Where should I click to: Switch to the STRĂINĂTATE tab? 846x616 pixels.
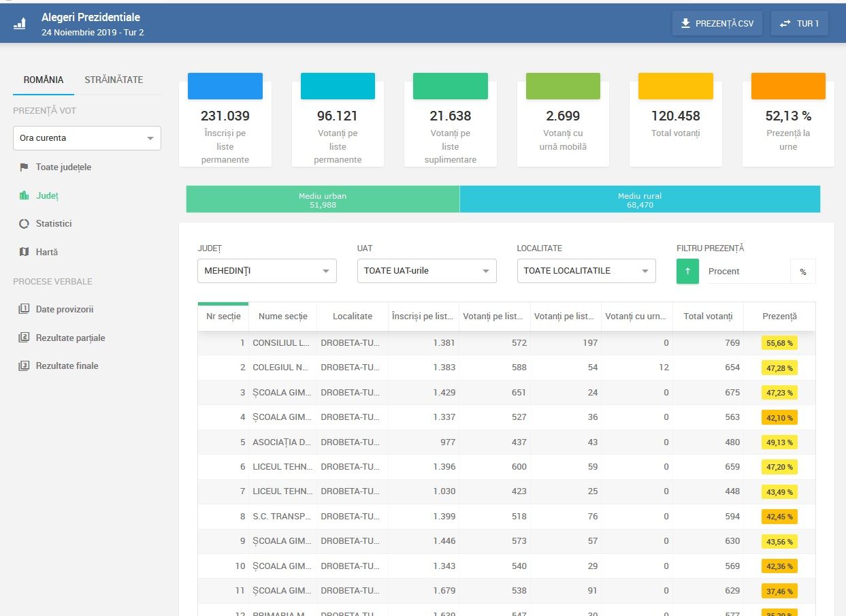[114, 80]
